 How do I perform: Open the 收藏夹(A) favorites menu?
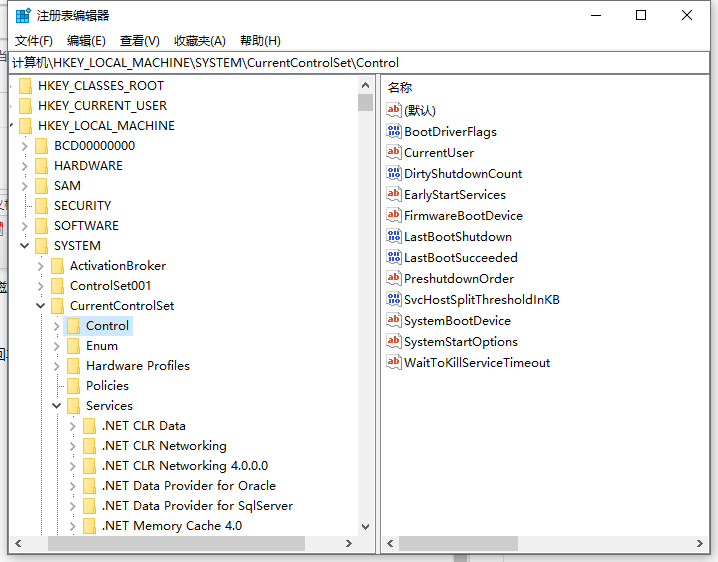tap(199, 41)
